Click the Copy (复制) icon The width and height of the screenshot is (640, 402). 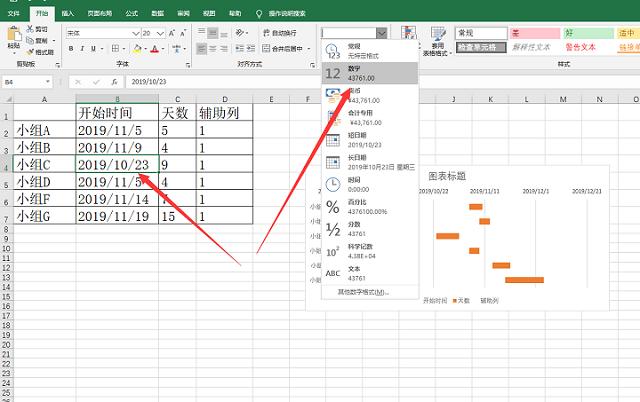coord(30,40)
